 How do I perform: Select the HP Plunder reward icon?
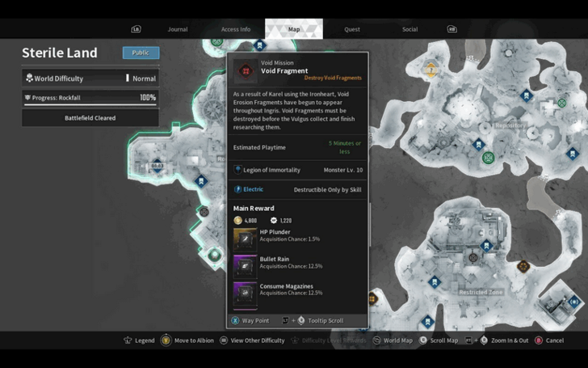246,239
